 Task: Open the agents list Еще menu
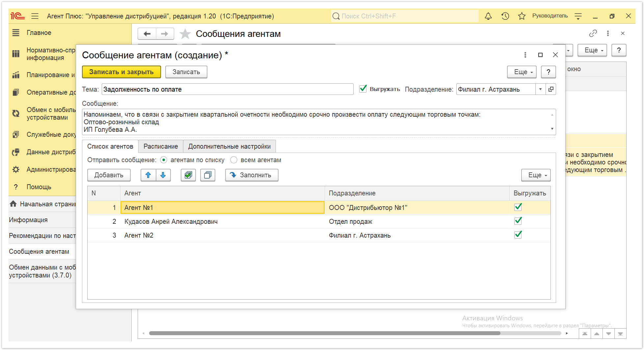(x=536, y=175)
